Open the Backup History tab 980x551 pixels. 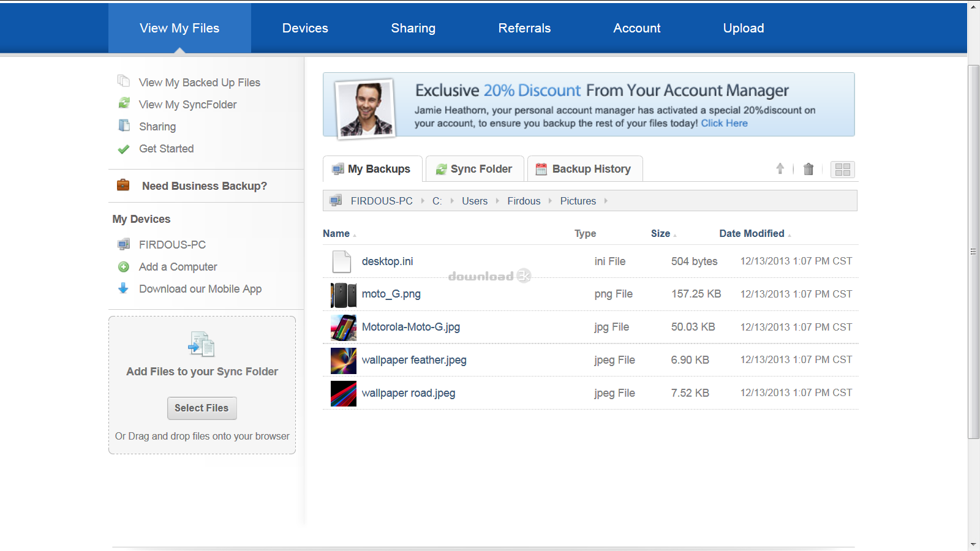[x=584, y=169]
